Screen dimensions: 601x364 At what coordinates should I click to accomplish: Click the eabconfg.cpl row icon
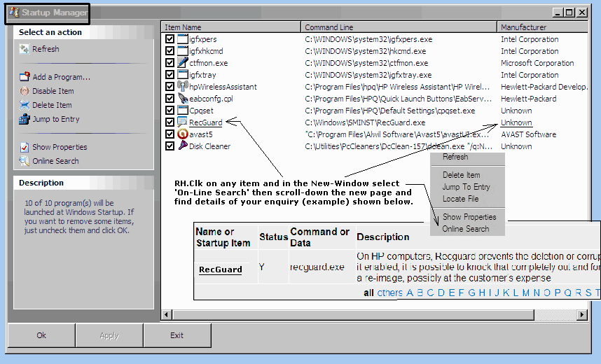(x=183, y=98)
